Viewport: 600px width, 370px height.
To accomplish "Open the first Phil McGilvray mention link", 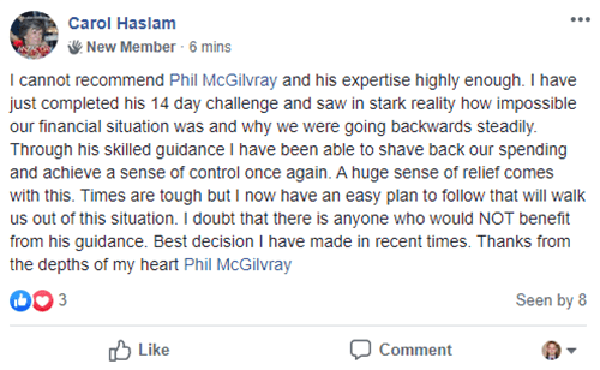I will click(x=223, y=80).
